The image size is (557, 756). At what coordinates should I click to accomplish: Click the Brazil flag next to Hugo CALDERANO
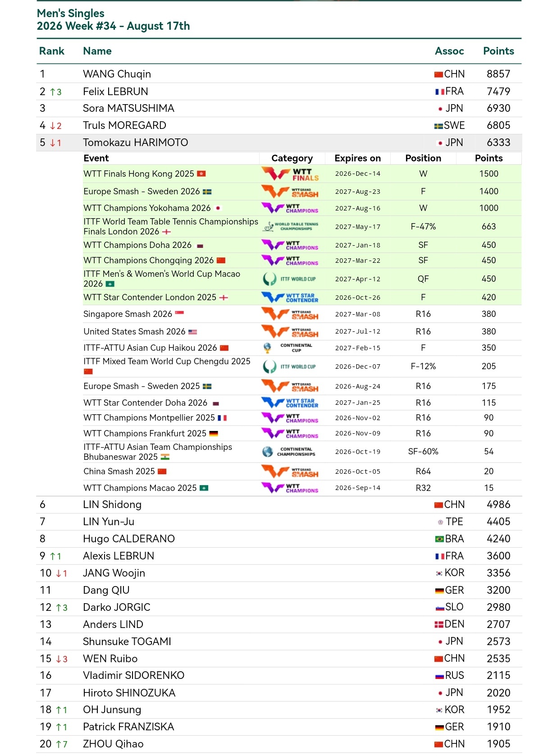click(439, 539)
